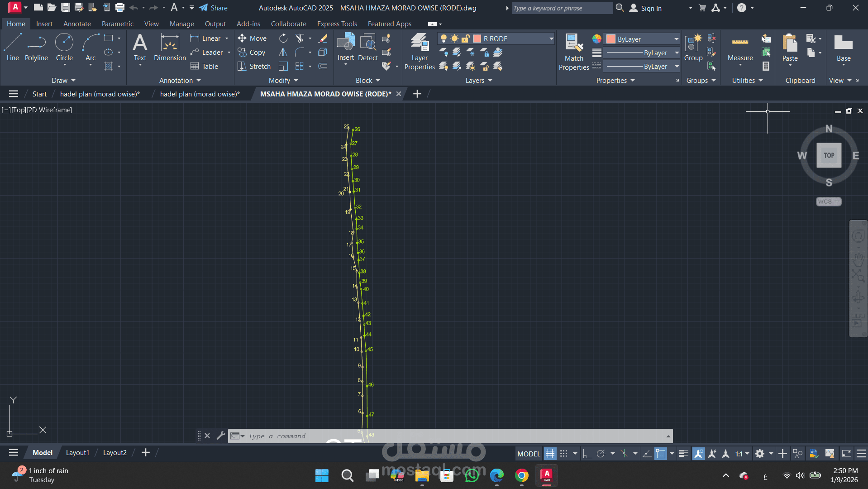
Task: Click the Linear dimension button
Action: tap(206, 38)
